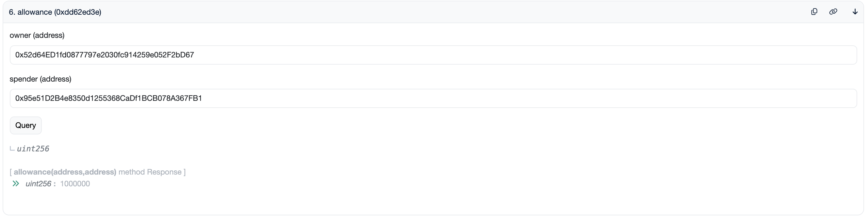Copy the allowance method name icon
The height and width of the screenshot is (216, 868).
click(x=814, y=12)
